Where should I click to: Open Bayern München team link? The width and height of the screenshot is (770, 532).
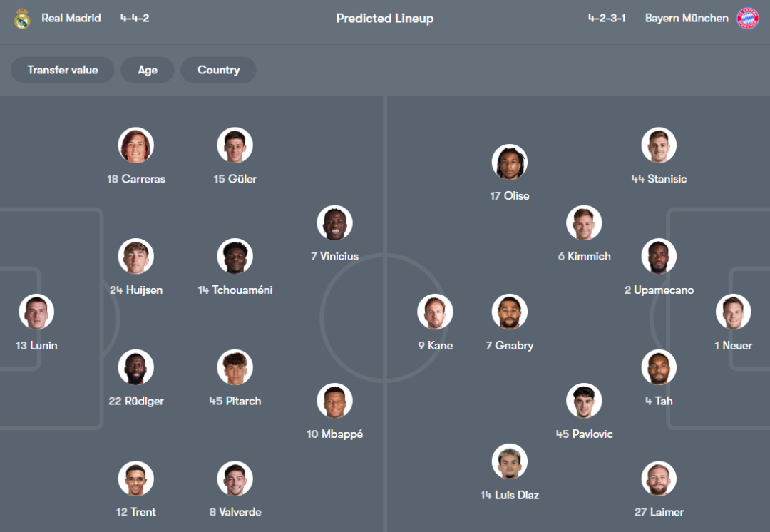tap(687, 18)
